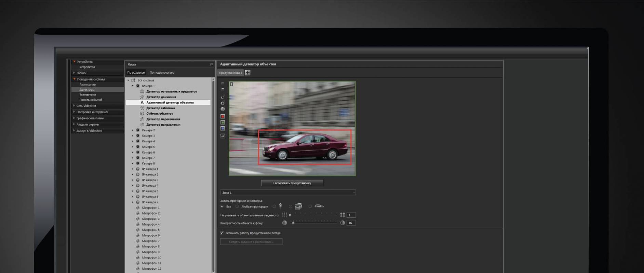This screenshot has height=273, width=644.
Task: Add a new preset with plus button
Action: click(248, 72)
